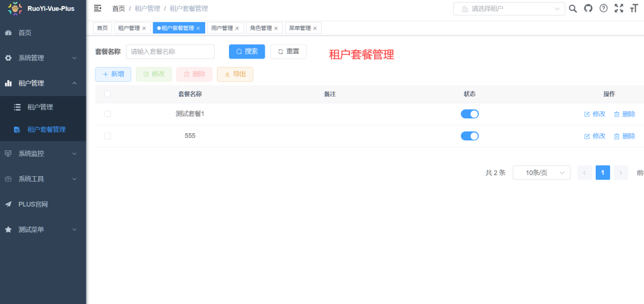Select 租户管理 submenu item in sidebar

40,107
